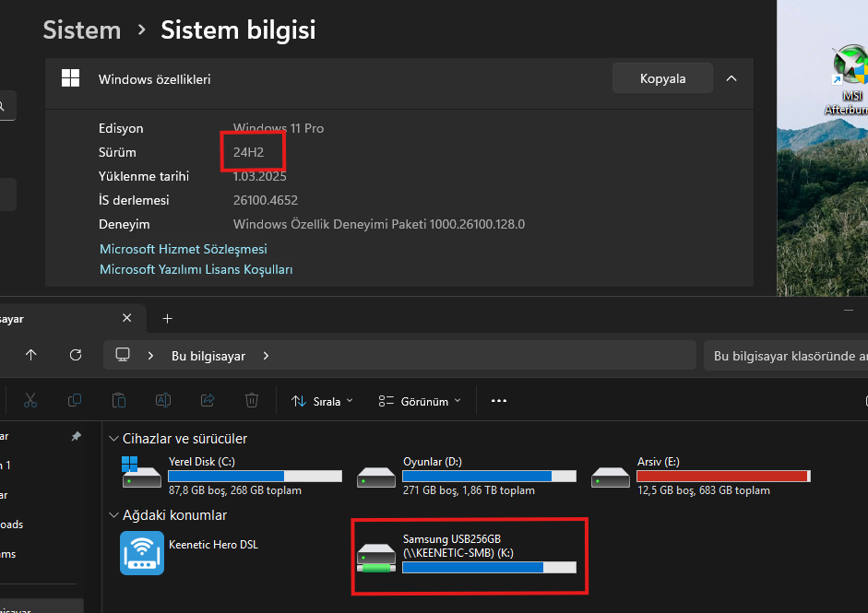The height and width of the screenshot is (613, 868).
Task: Copy Windows specifications with Kopyala button
Action: 662,78
